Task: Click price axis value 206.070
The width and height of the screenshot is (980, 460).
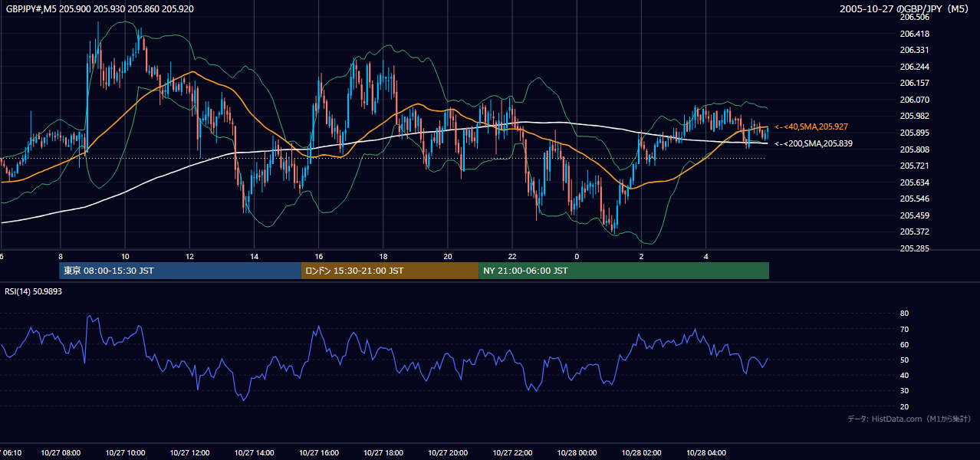Action: coord(915,100)
